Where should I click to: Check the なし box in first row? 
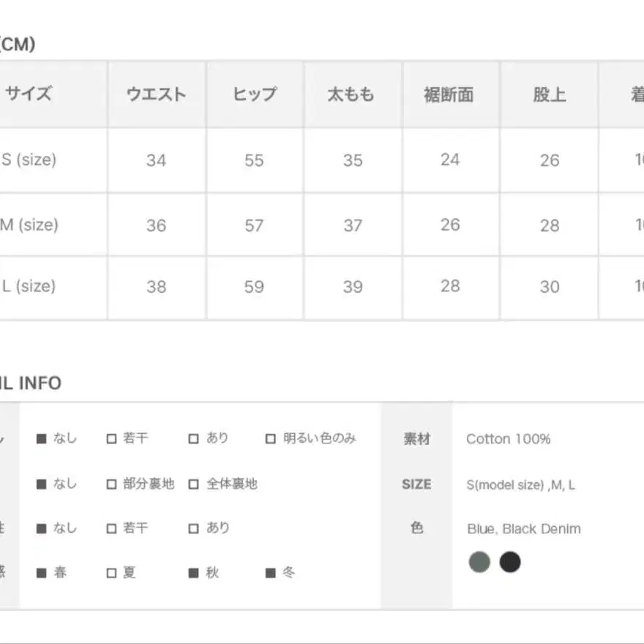(x=42, y=438)
